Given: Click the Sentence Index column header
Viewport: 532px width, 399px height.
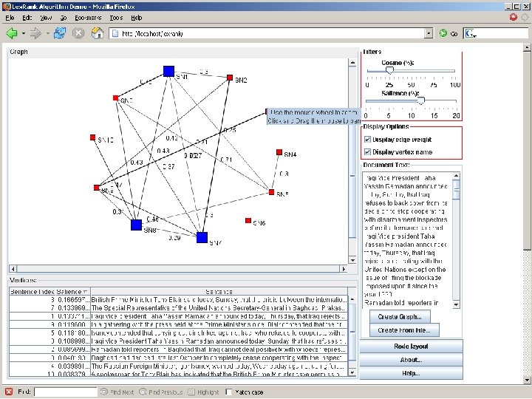Looking at the screenshot, I should coord(33,291).
